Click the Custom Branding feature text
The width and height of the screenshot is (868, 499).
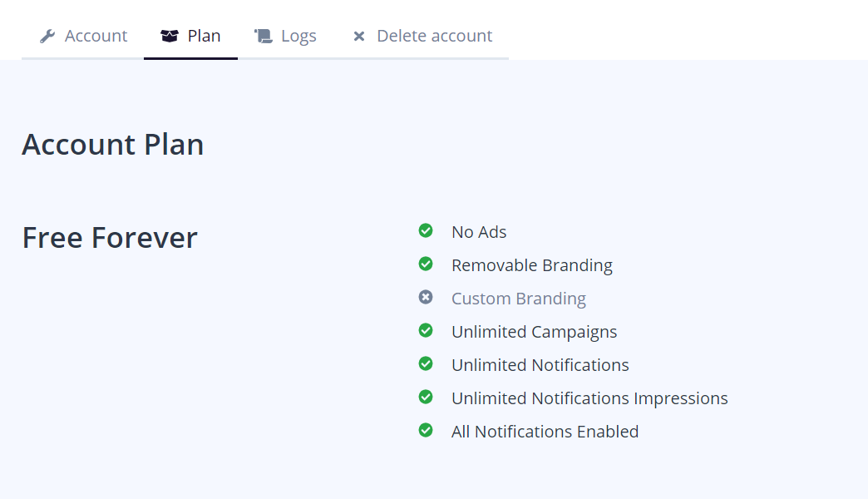[519, 299]
